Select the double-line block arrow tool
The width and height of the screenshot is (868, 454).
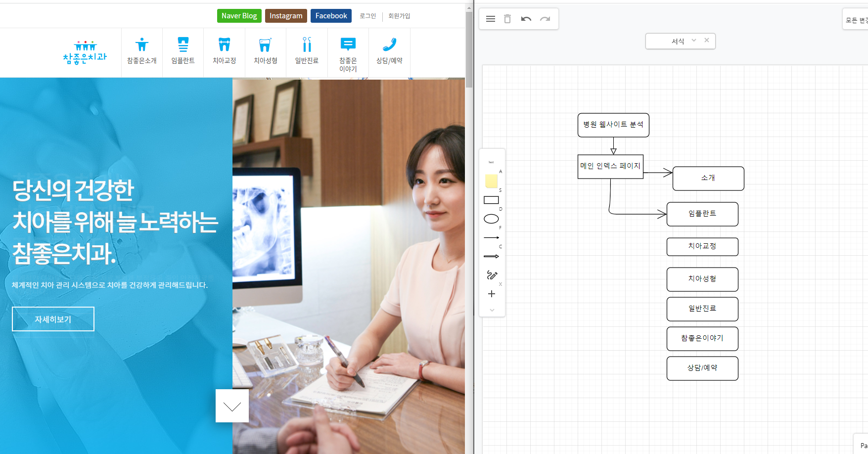pyautogui.click(x=491, y=256)
